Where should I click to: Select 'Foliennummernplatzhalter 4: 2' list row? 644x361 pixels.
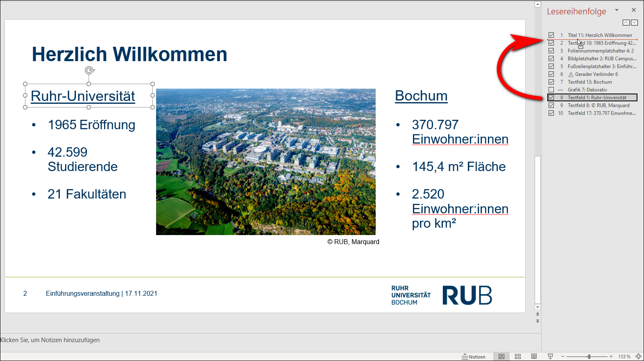click(x=592, y=51)
